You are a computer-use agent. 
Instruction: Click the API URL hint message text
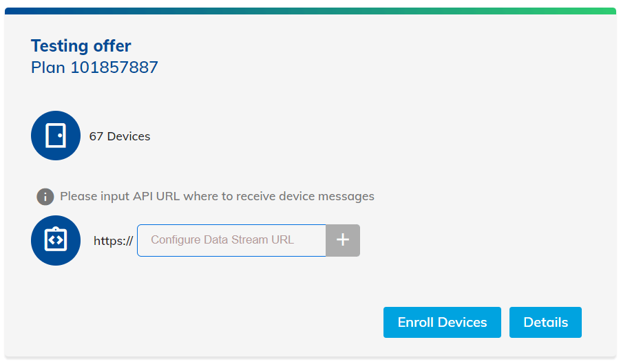pos(217,196)
